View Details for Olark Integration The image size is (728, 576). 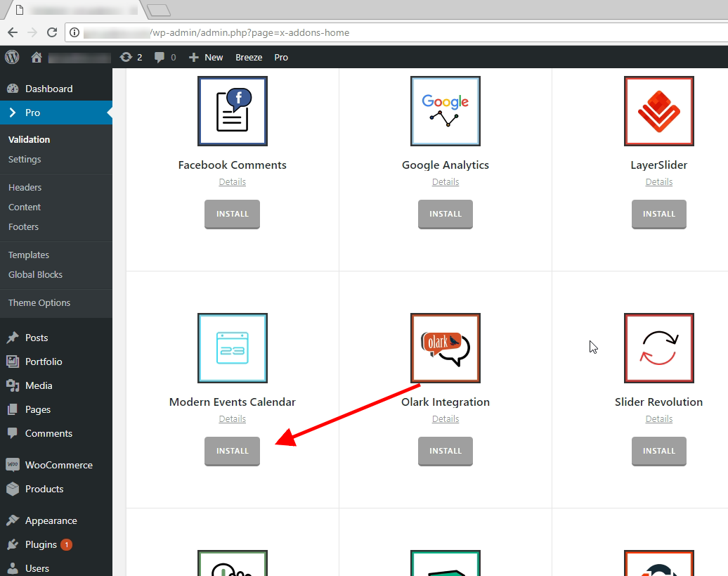coord(445,418)
